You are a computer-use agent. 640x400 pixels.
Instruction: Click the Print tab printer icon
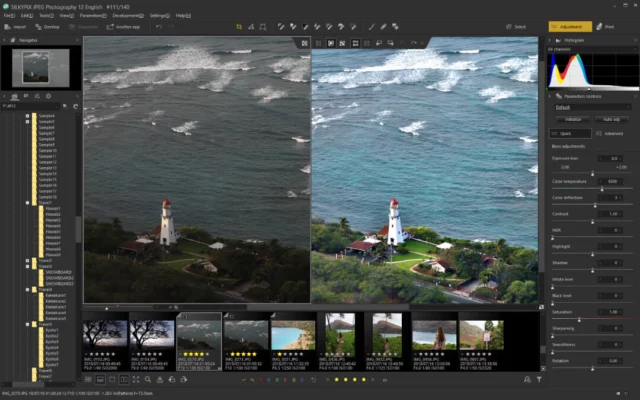click(599, 27)
